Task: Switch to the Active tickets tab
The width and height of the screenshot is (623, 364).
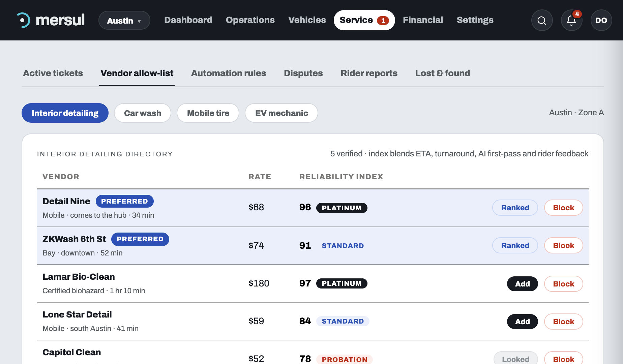Action: [53, 73]
